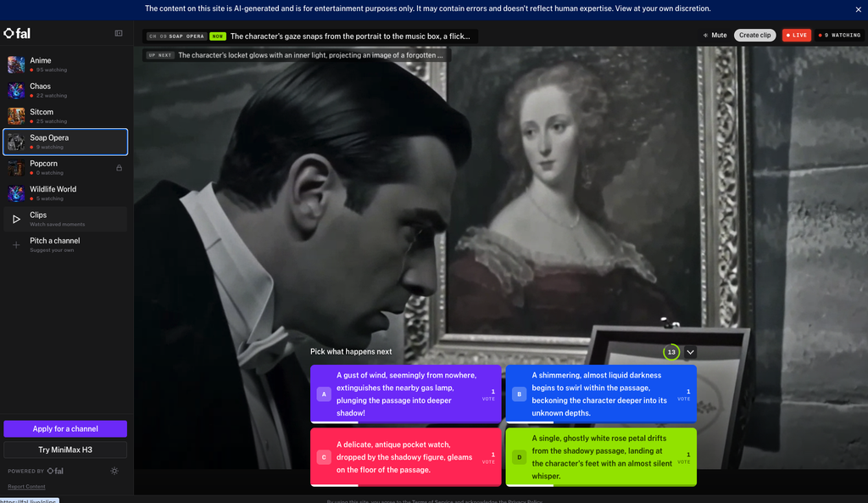Select the Sitcom channel icon

point(16,115)
